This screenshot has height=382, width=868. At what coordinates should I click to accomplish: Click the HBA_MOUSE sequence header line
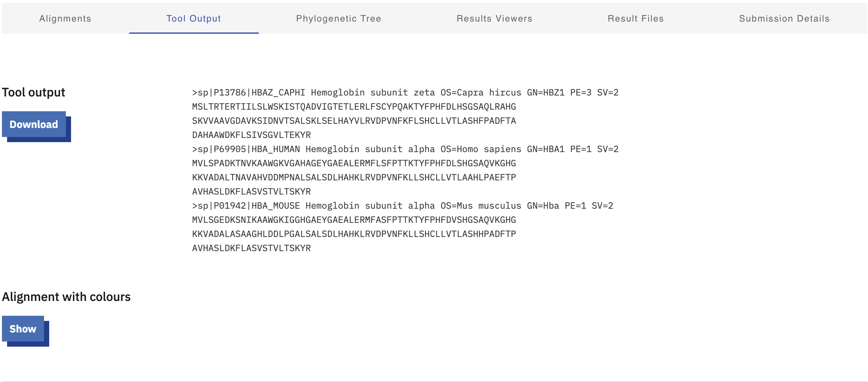[402, 206]
